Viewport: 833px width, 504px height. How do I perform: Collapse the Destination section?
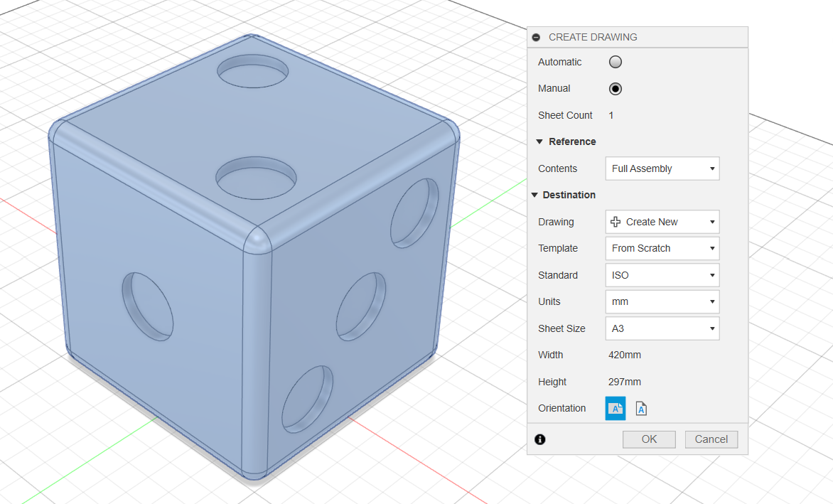tap(534, 195)
